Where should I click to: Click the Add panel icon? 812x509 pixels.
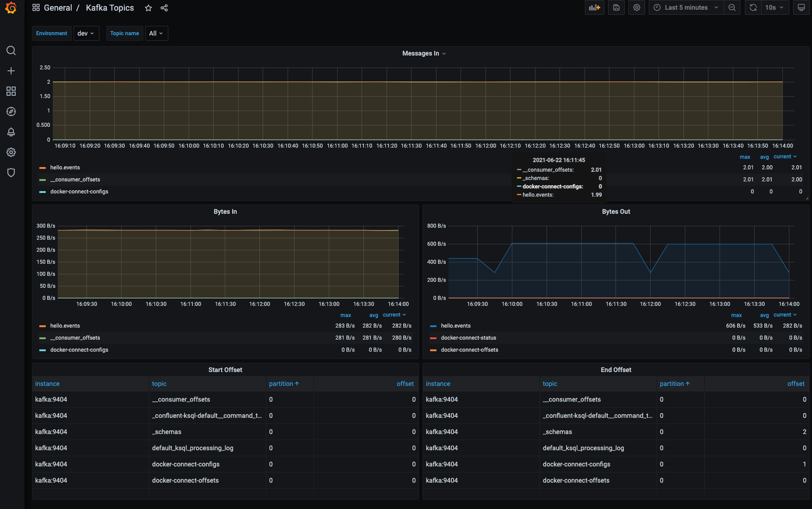(x=594, y=7)
